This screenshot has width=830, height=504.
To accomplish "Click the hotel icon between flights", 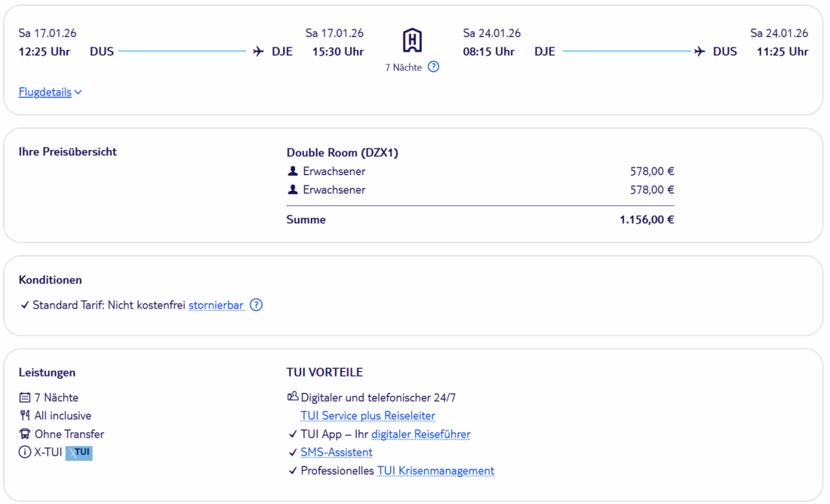I will tap(412, 40).
